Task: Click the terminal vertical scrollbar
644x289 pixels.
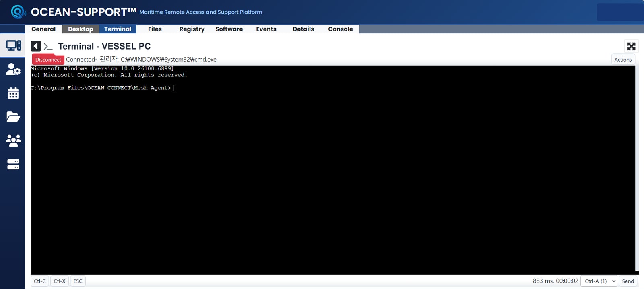Action: click(637, 168)
